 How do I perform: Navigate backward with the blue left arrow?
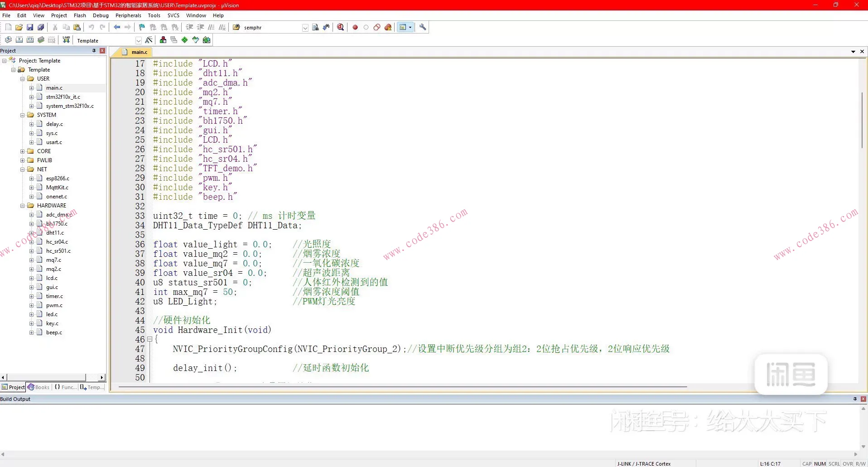[x=117, y=27]
